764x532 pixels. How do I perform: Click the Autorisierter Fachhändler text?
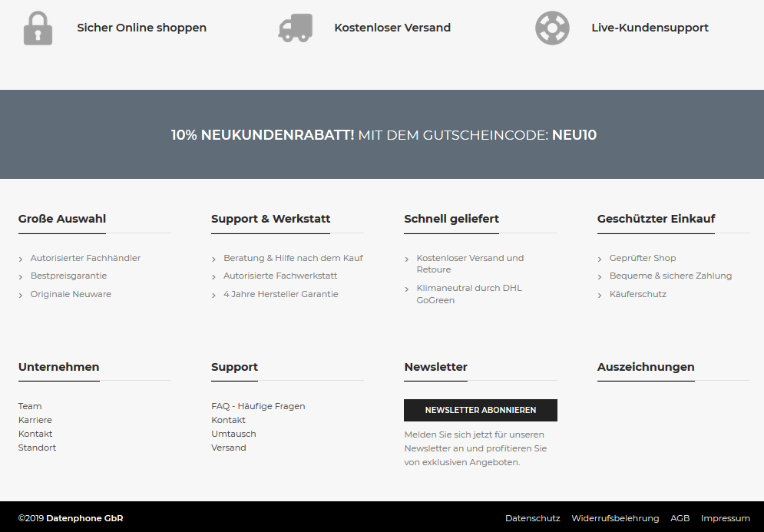[x=85, y=258]
